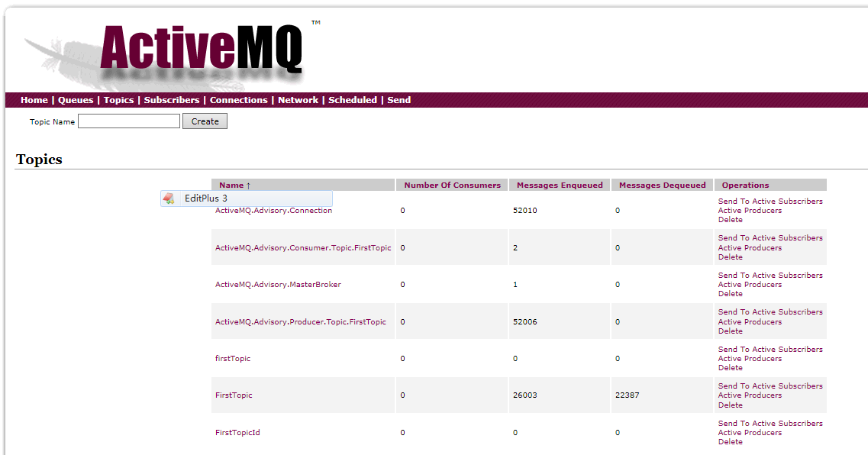Send To Active Subscribers for lowercase firstTopic

pyautogui.click(x=770, y=350)
